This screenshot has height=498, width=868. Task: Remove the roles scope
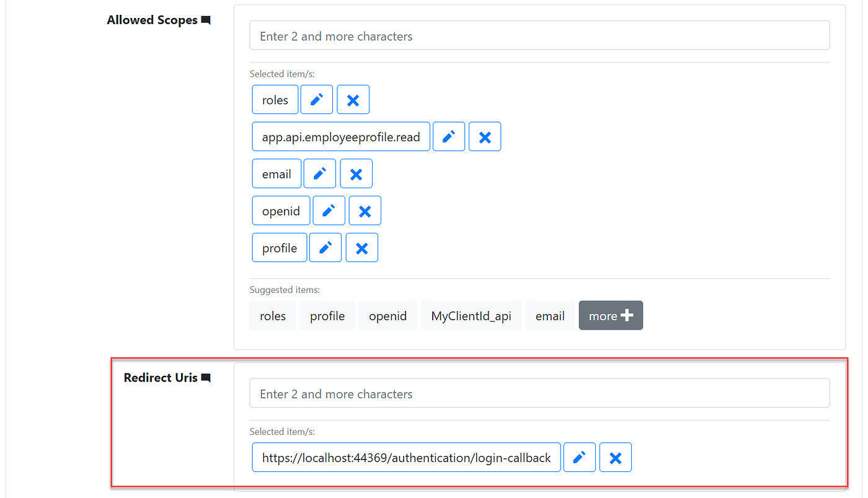(x=353, y=99)
